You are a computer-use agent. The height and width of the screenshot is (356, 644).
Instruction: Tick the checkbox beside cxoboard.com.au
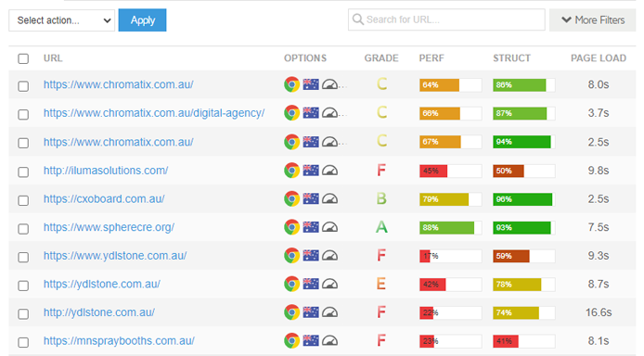pyautogui.click(x=23, y=200)
